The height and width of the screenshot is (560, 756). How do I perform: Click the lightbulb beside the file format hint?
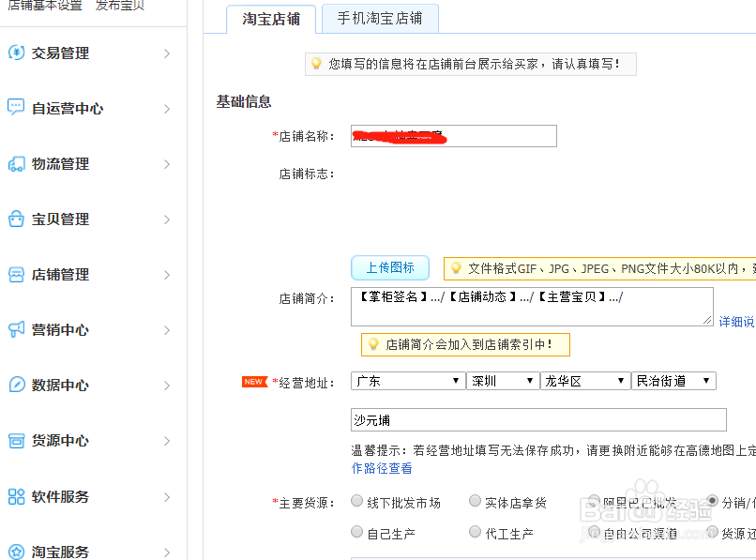pos(456,268)
